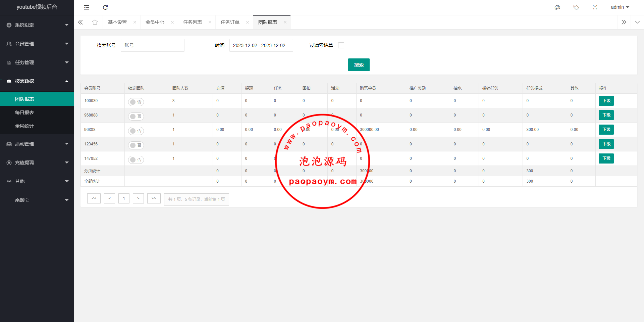Open 全局统计 in the sidebar
The width and height of the screenshot is (644, 322).
click(x=37, y=126)
